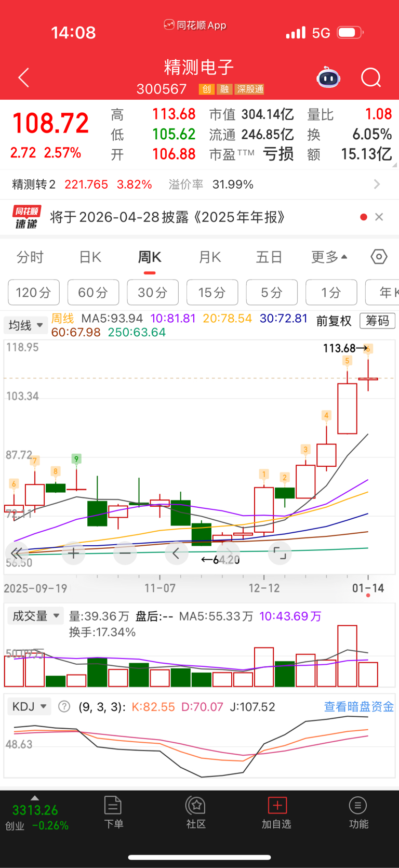Open 功能 functions icon in bottom bar
399x868 pixels.
pyautogui.click(x=358, y=806)
